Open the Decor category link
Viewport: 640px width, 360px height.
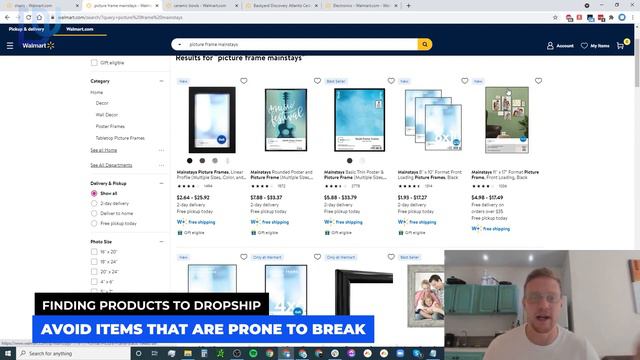[x=102, y=103]
